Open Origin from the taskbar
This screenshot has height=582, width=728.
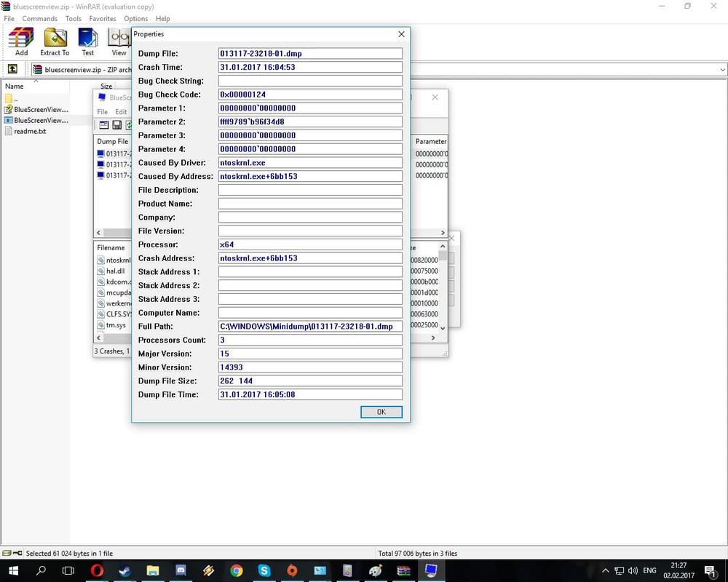pos(292,570)
